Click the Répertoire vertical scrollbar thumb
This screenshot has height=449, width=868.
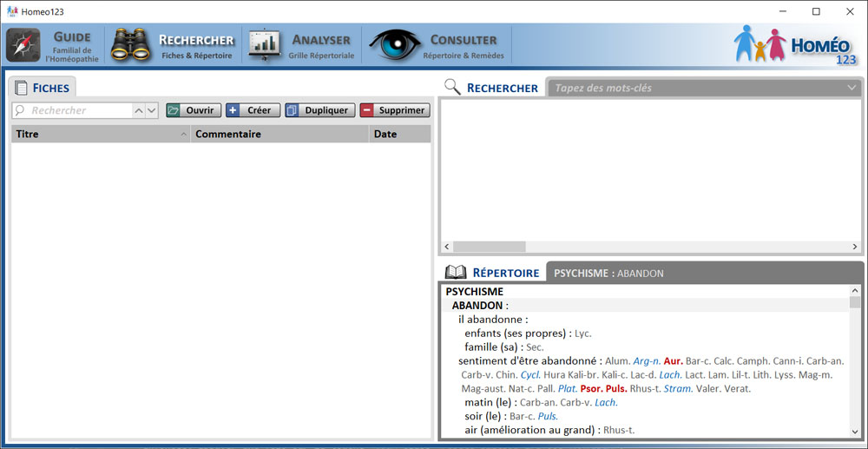tap(855, 302)
